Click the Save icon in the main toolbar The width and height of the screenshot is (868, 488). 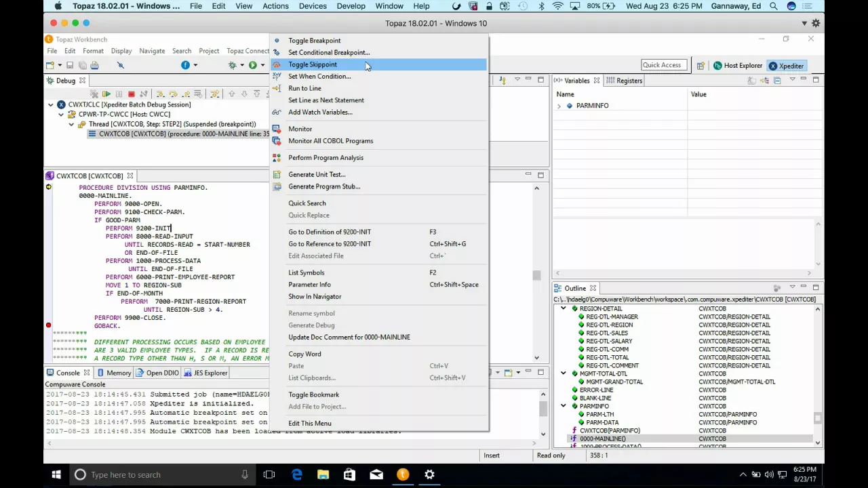pyautogui.click(x=70, y=65)
